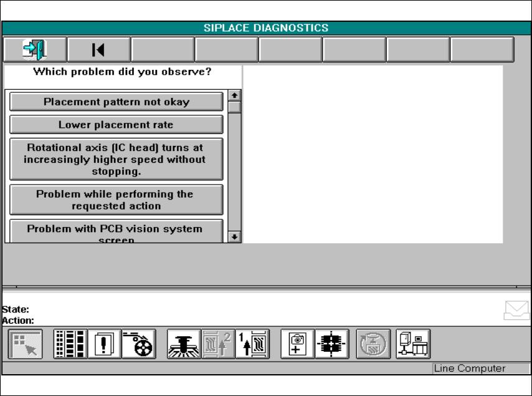Screen dimensions: 532x396
Task: Click problem list scroll down arrow
Action: 234,237
